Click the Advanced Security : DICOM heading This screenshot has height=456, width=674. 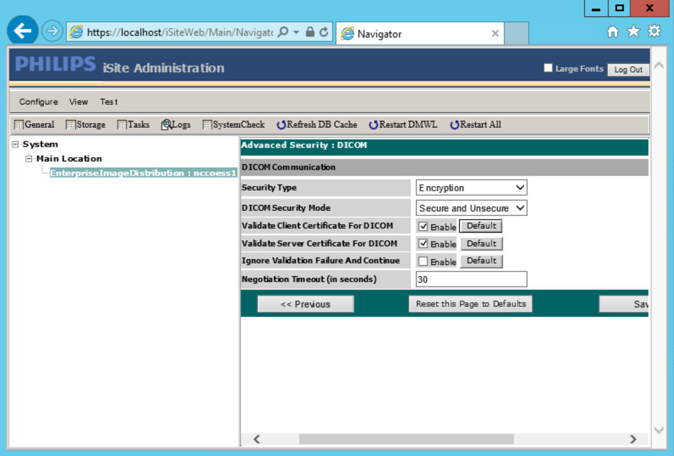point(304,145)
